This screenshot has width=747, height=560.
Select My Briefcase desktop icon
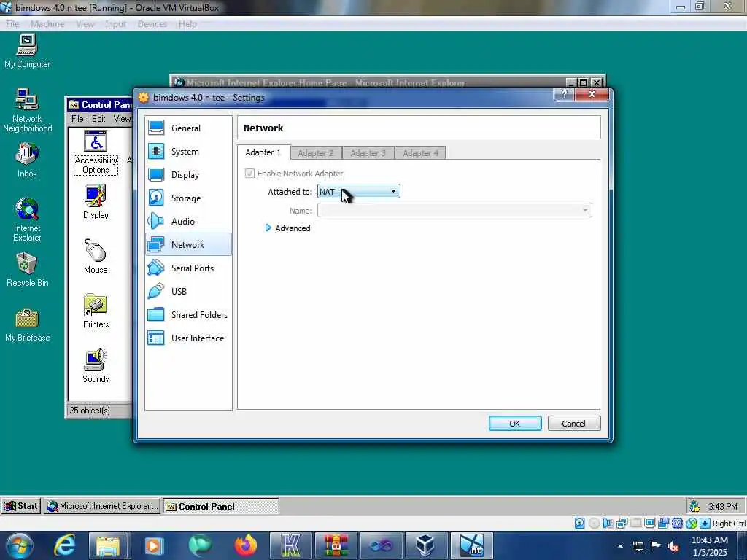27,325
